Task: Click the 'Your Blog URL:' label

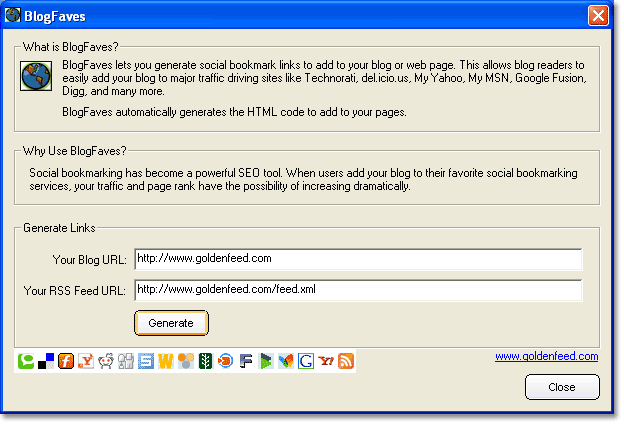Action: pos(90,260)
